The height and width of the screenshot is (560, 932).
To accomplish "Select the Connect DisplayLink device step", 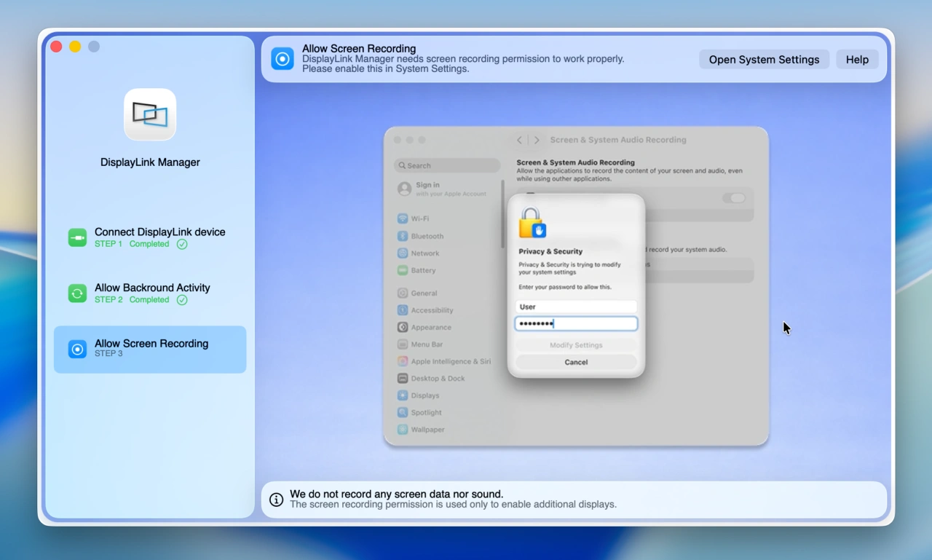I will (x=150, y=237).
